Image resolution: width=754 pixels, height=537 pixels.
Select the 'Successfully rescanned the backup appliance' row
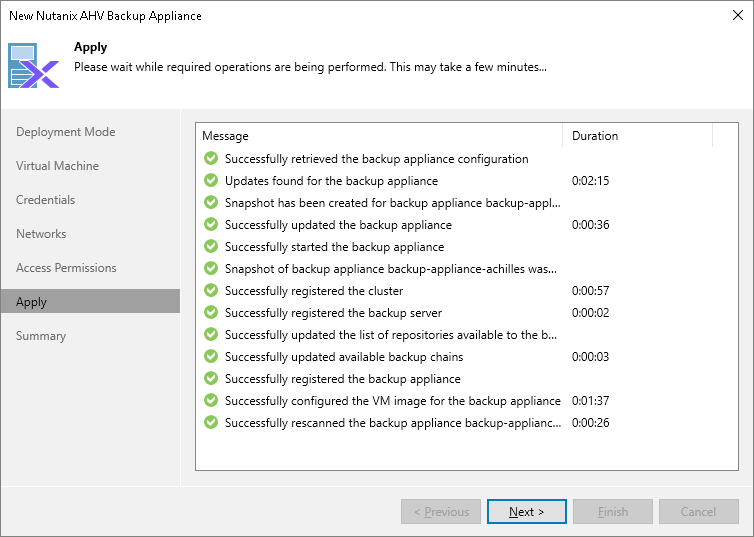coord(392,423)
